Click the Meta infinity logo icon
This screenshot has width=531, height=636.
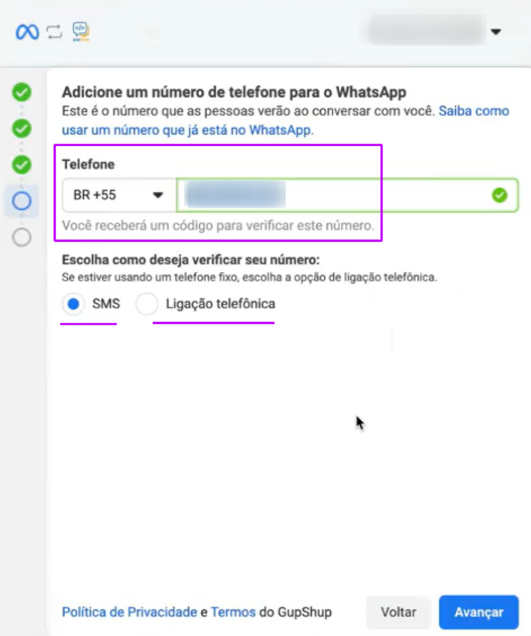[27, 32]
